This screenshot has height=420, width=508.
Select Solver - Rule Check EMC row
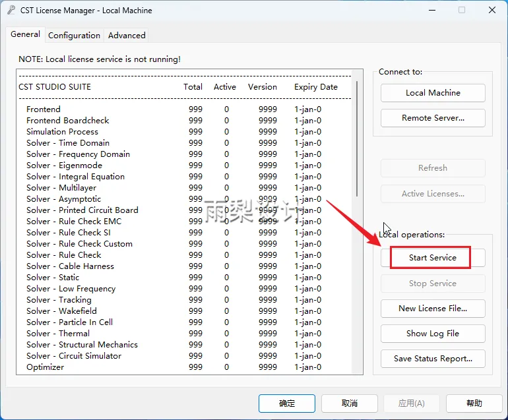[174, 222]
